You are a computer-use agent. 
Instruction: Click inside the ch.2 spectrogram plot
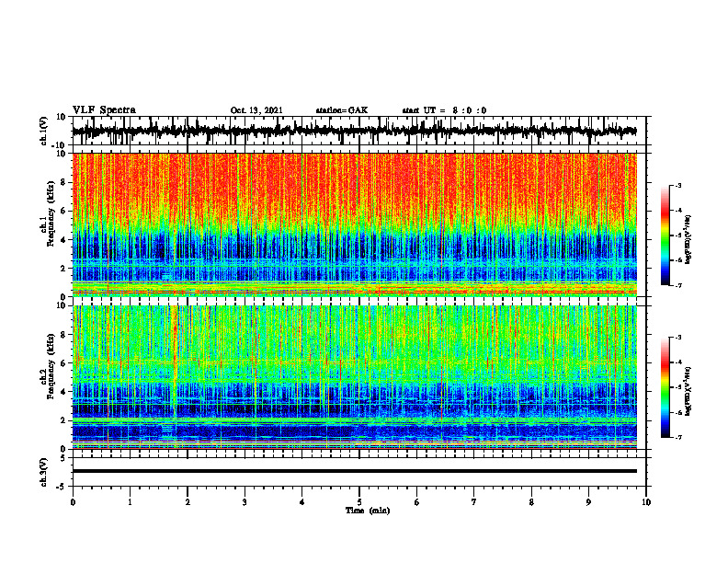[355, 377]
